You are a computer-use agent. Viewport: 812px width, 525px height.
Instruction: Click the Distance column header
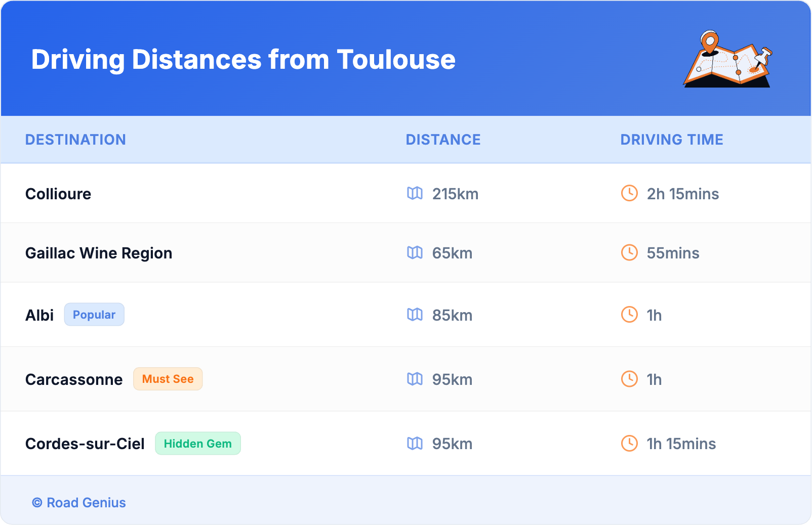(x=443, y=140)
